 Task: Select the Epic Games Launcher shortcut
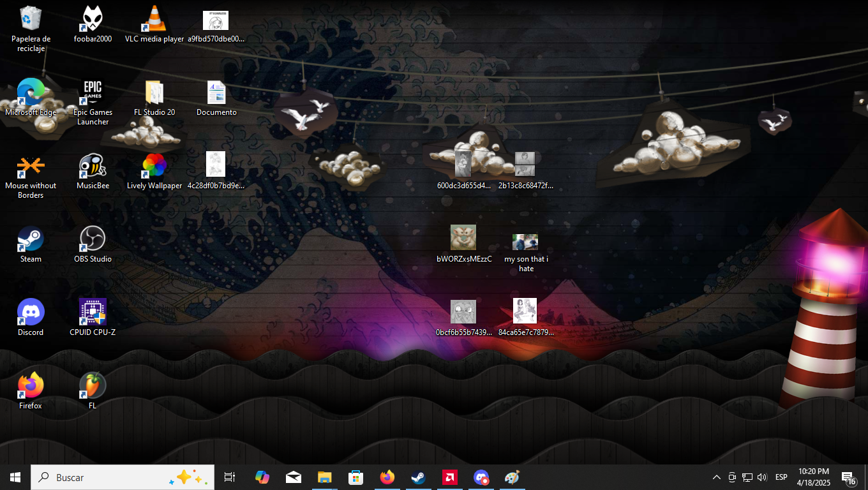pyautogui.click(x=93, y=102)
